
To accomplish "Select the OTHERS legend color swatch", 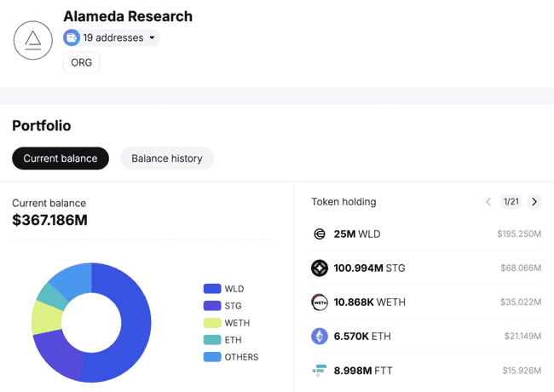I will tap(212, 357).
